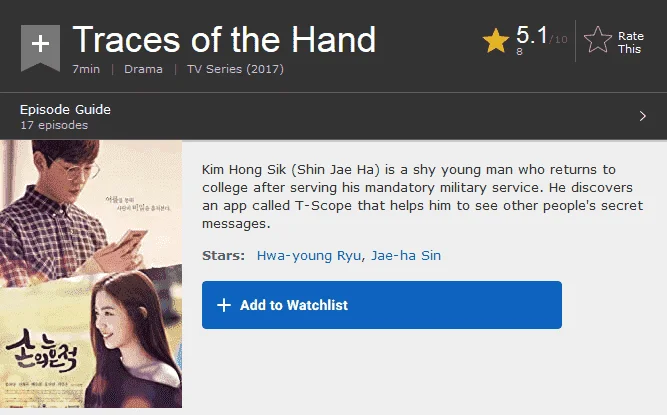Click the watchlist ribbon plus icon beside title
The image size is (667, 415).
click(x=40, y=47)
